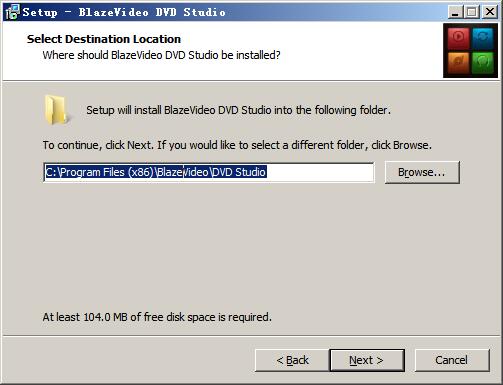
Task: Click the yellow folder icon
Action: click(56, 110)
